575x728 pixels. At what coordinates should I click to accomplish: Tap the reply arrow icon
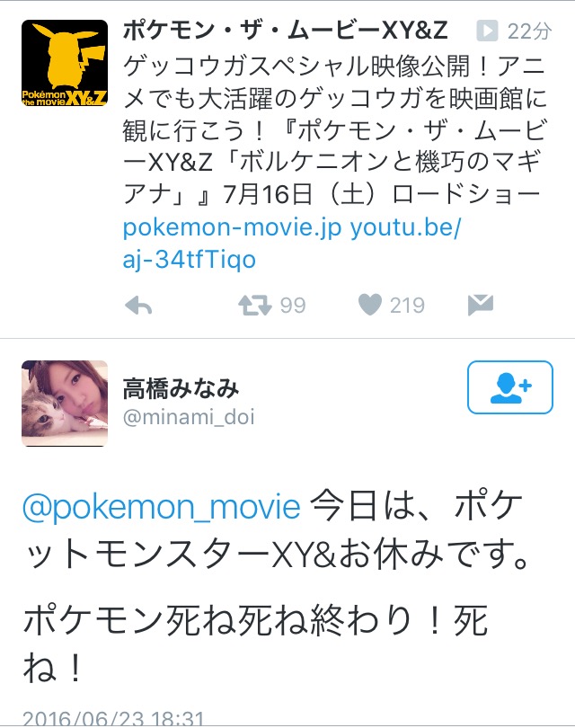(x=138, y=306)
